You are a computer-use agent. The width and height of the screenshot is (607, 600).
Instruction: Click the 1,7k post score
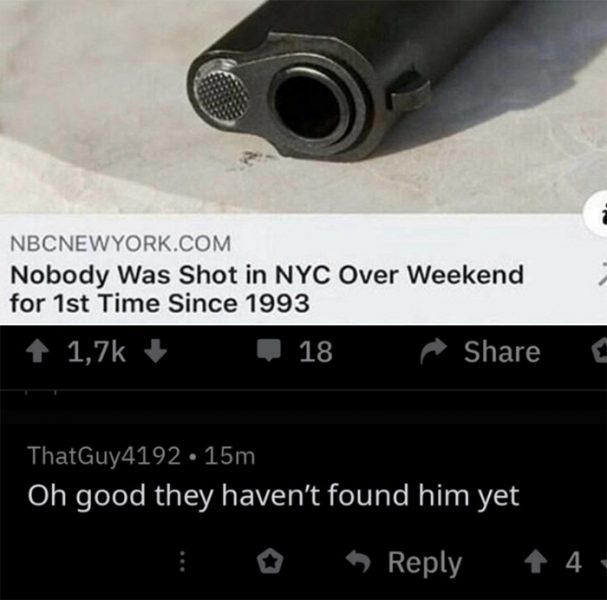tap(97, 352)
